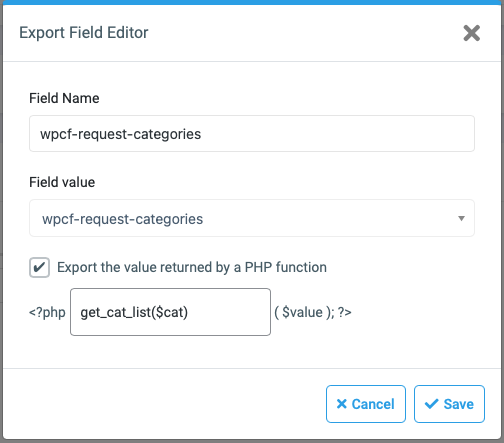The image size is (504, 443).
Task: Uncheck Export value returned by PHP function
Action: click(x=39, y=267)
